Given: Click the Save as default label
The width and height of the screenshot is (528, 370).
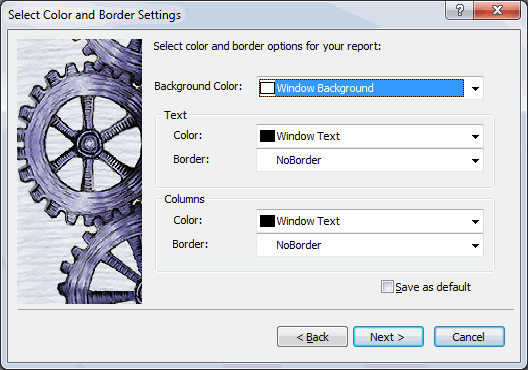Looking at the screenshot, I should pyautogui.click(x=433, y=287).
